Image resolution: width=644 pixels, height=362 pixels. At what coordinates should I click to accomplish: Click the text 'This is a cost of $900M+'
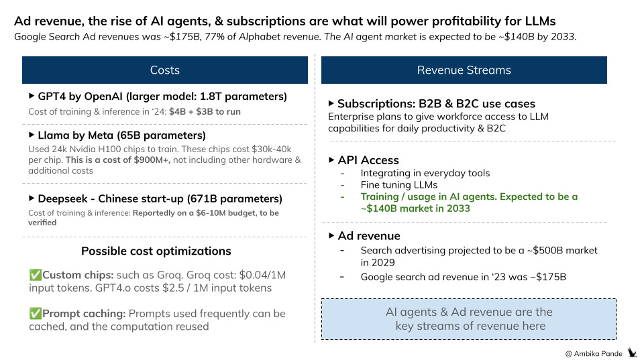[117, 160]
